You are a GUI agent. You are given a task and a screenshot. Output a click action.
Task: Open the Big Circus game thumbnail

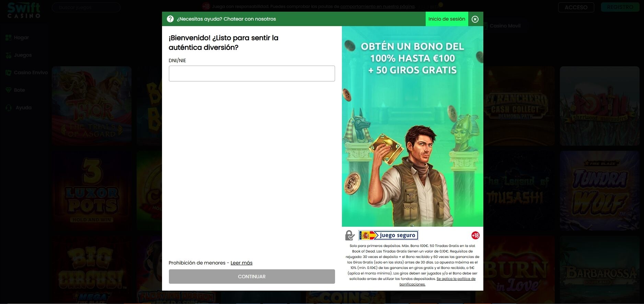pos(92,270)
